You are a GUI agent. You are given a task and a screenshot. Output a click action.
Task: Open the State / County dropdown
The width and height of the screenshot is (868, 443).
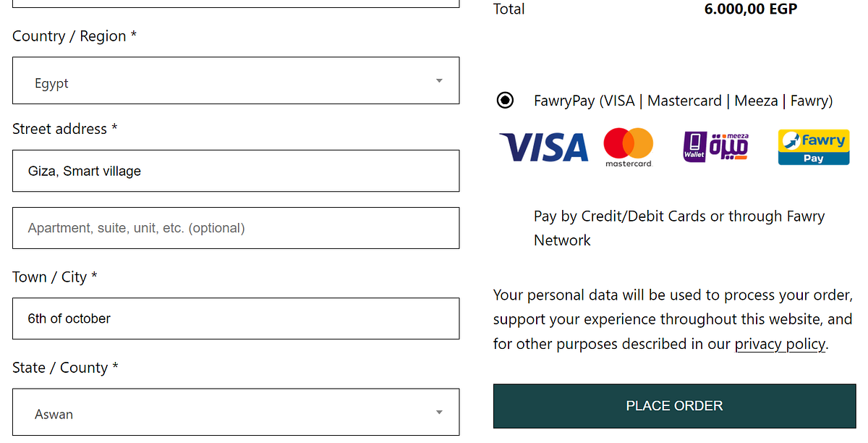(x=235, y=412)
